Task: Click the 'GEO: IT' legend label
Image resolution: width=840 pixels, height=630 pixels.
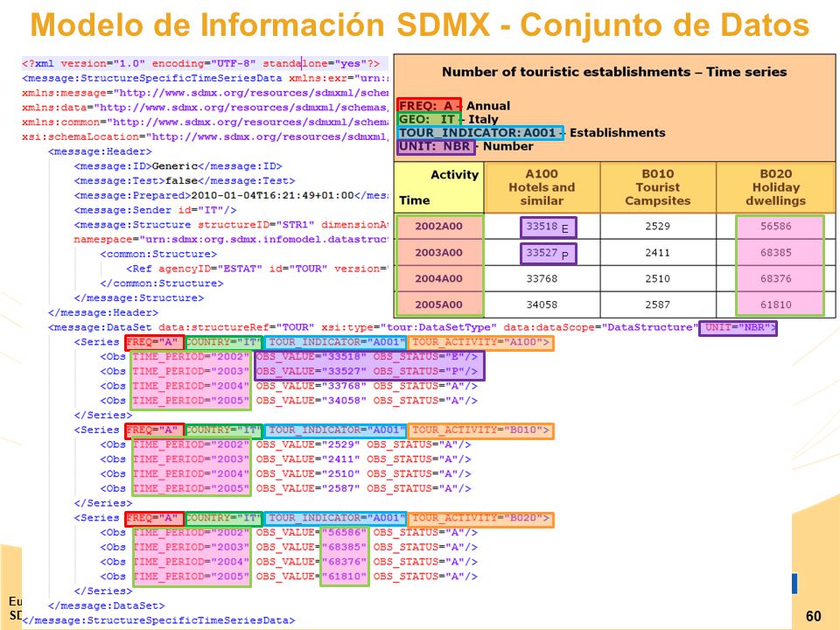Action: 429,119
